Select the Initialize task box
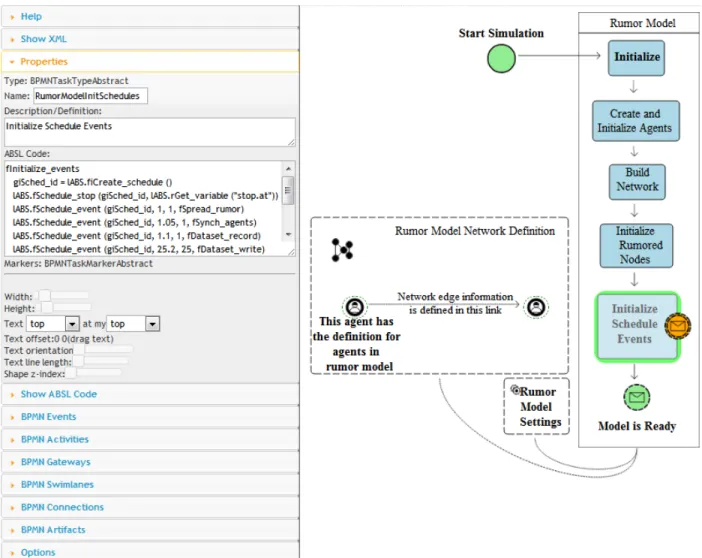702x558 pixels. tap(636, 58)
